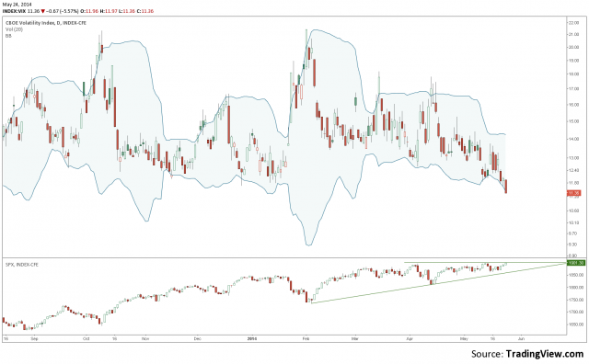Click the 1800.00 SPX axis label
The width and height of the screenshot is (589, 364).
coord(576,288)
